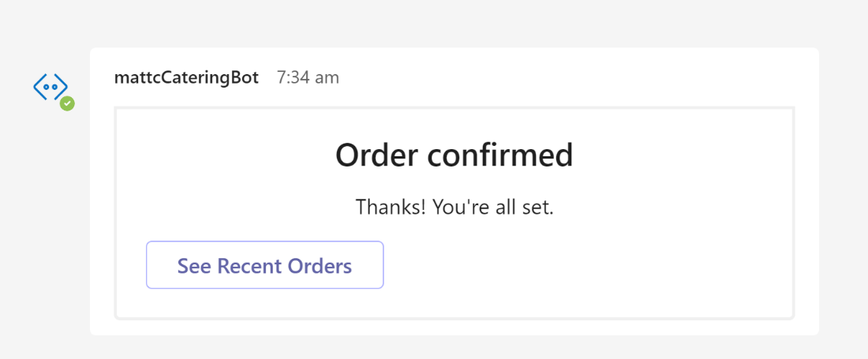Open the mattcCateringBot avatar icon

(x=51, y=88)
